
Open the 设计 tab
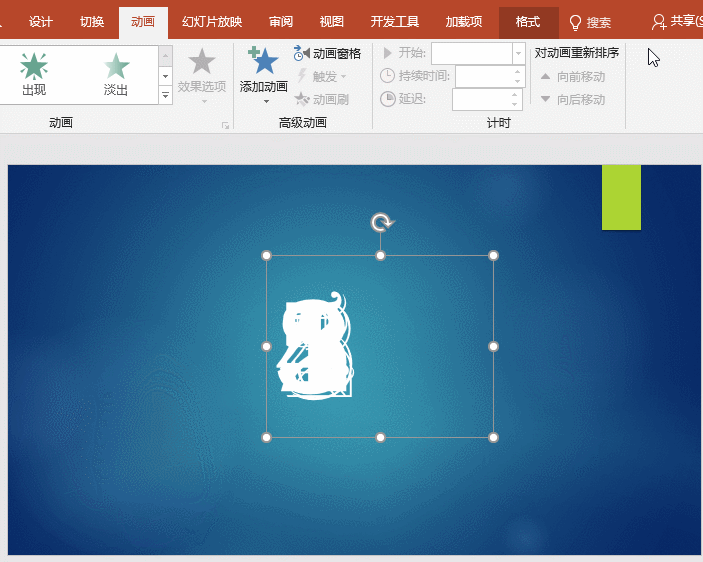[40, 22]
